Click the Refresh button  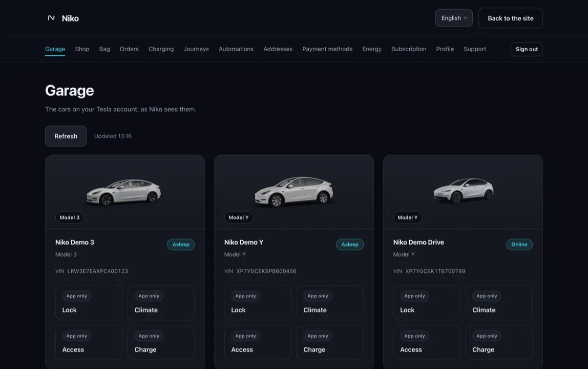[x=66, y=136]
